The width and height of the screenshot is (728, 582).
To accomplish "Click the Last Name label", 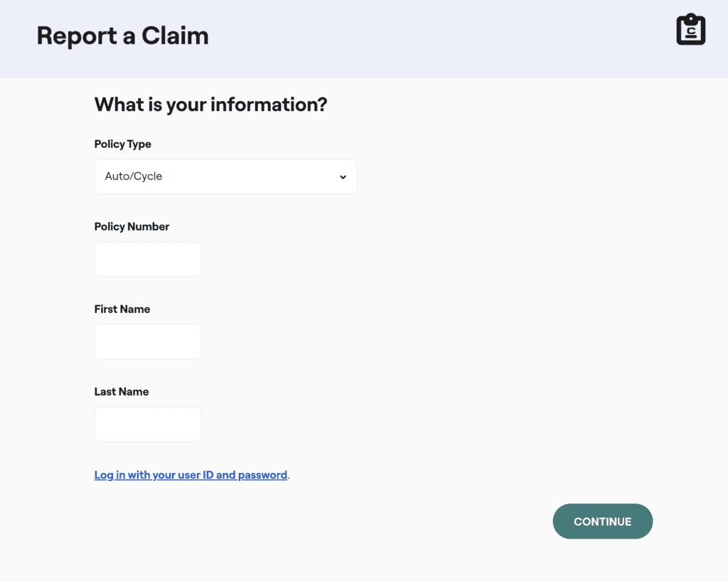I will click(122, 391).
